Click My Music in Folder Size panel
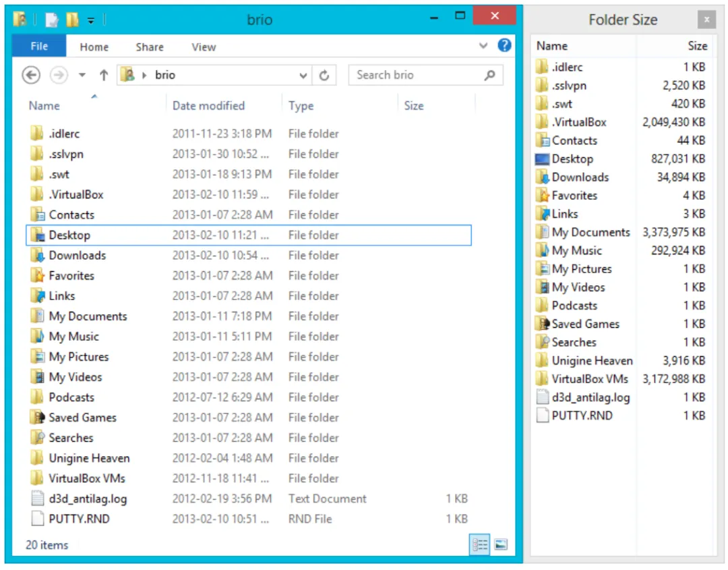Image resolution: width=728 pixels, height=570 pixels. point(576,251)
